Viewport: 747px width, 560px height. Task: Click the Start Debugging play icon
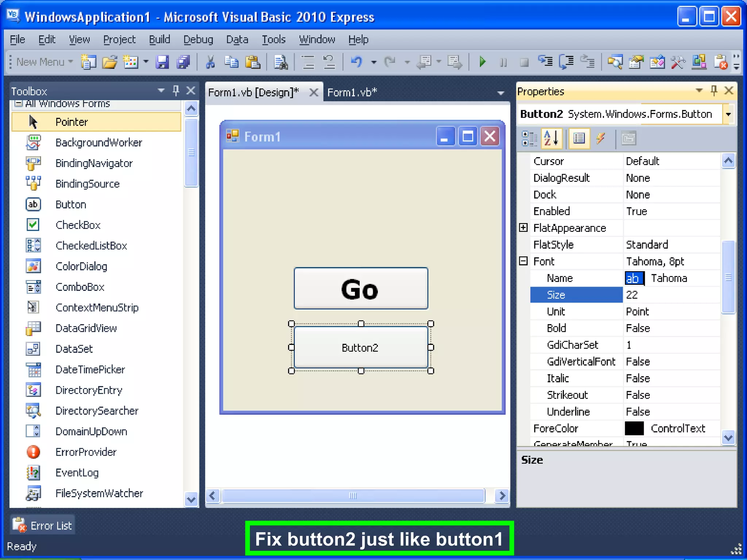coord(482,62)
